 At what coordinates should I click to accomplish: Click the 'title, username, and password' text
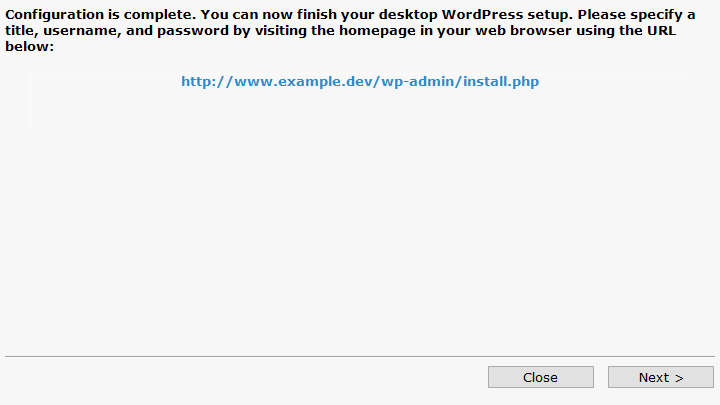click(117, 31)
